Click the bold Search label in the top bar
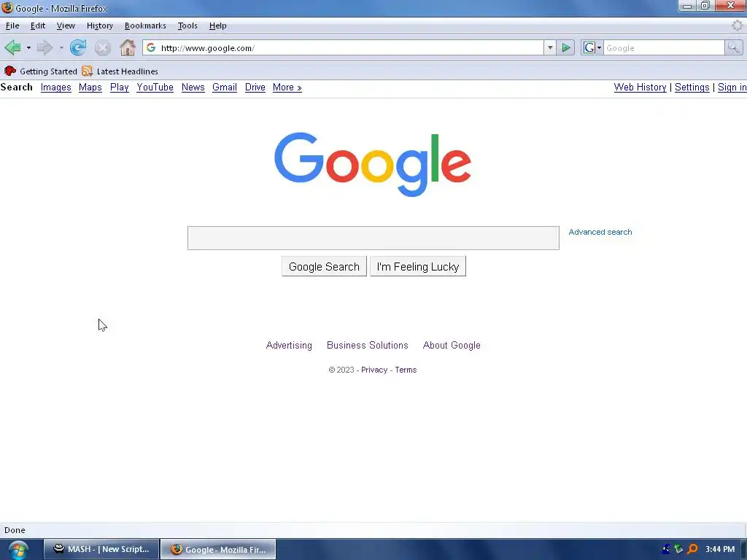This screenshot has height=560, width=747. pyautogui.click(x=17, y=87)
